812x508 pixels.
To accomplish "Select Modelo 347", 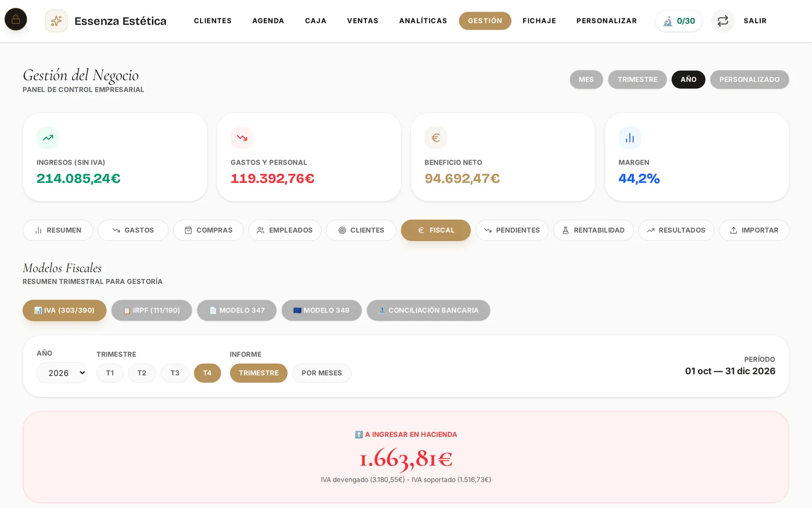I will pos(237,310).
